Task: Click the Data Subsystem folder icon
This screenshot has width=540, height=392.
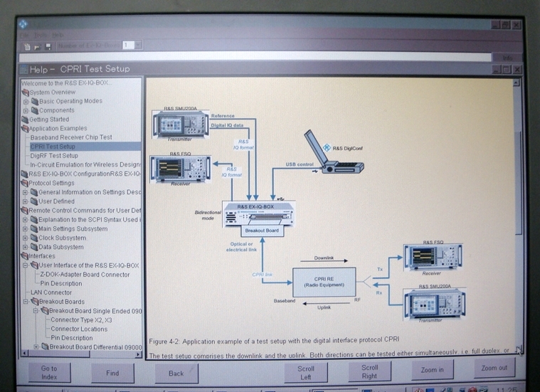Action: pyautogui.click(x=33, y=247)
